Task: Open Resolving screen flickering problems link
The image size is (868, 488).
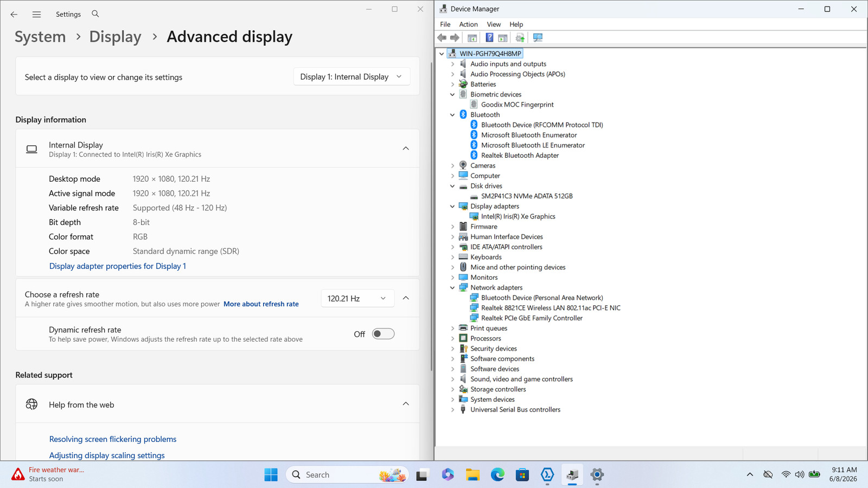Action: [x=113, y=439]
